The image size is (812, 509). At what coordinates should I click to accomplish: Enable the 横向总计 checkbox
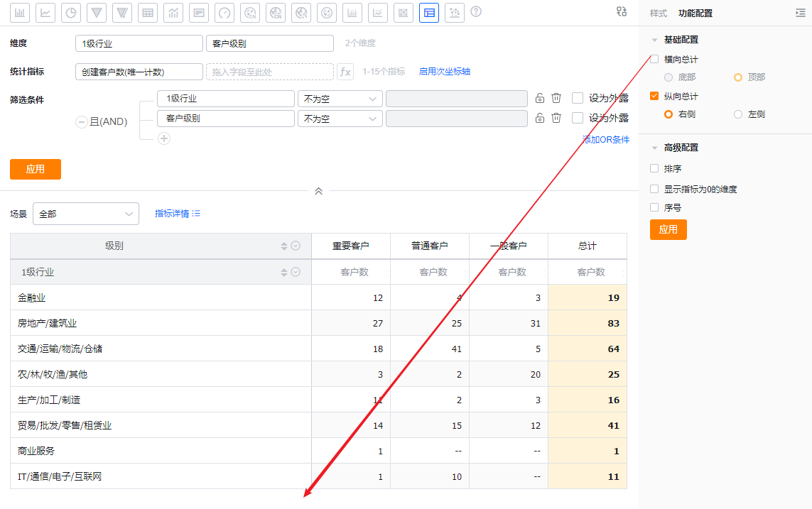click(x=654, y=60)
